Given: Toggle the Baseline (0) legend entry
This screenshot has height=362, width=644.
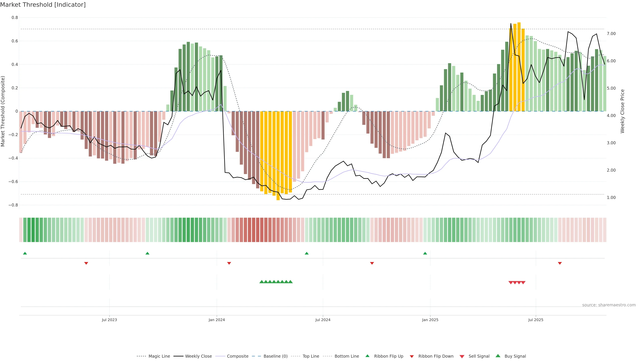Looking at the screenshot, I should tap(276, 356).
